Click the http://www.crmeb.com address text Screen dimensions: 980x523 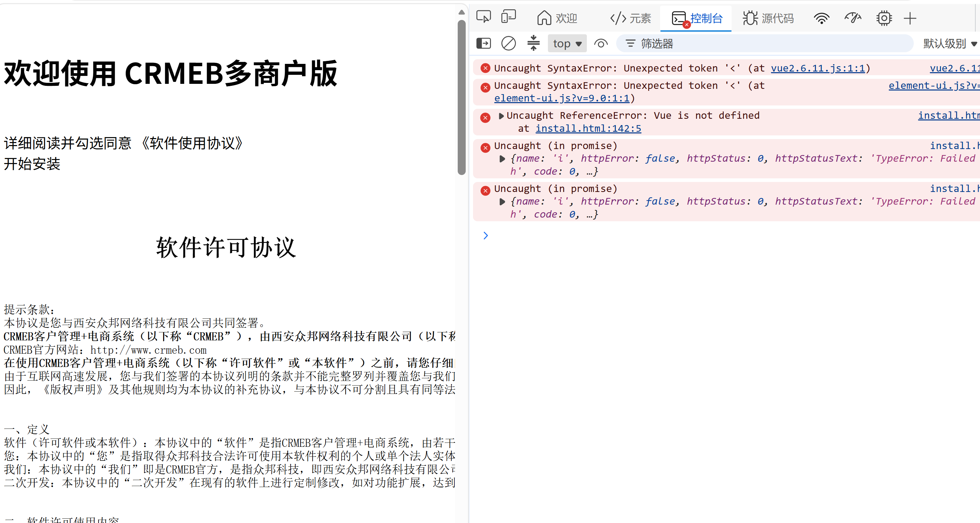tap(148, 350)
